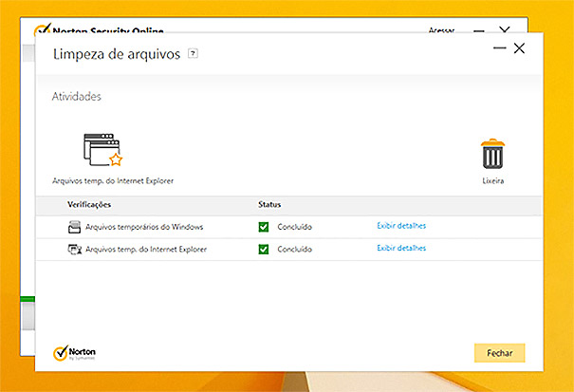This screenshot has width=574, height=392.
Task: Select the Arquivos temp. do Internet Explorer row text
Action: click(146, 249)
